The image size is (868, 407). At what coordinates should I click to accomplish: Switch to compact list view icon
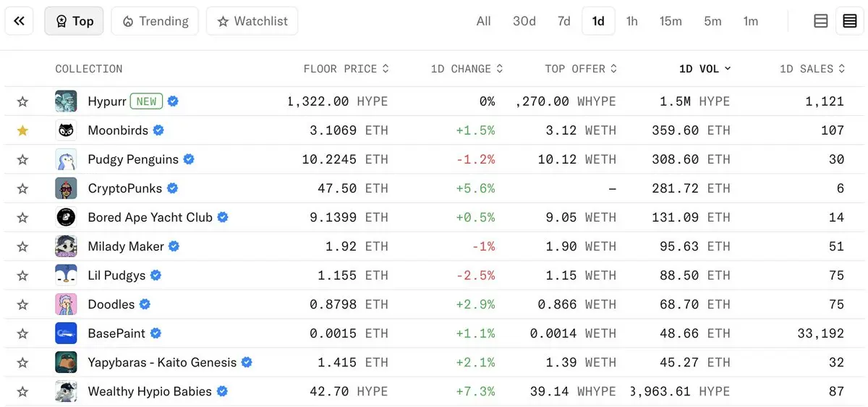(821, 21)
